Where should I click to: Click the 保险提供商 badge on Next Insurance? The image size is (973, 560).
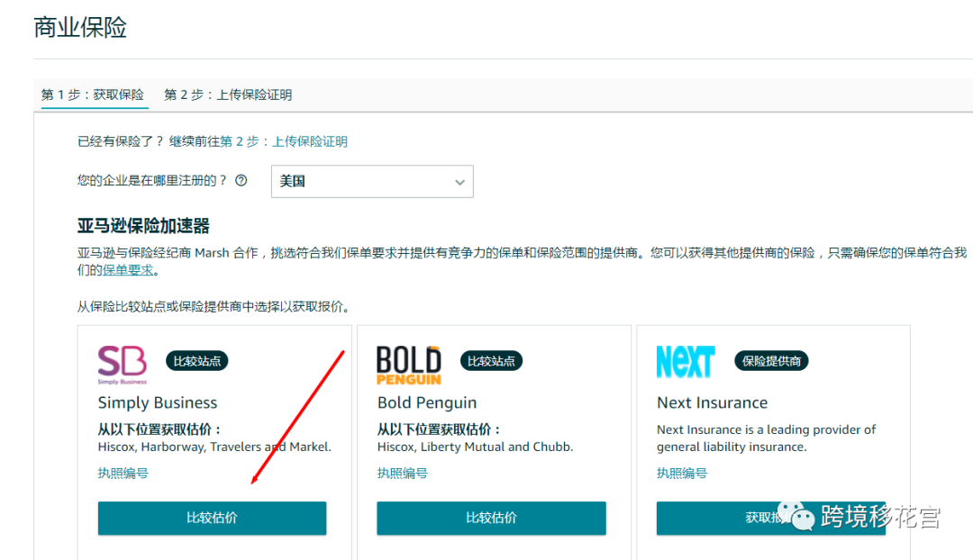tap(771, 361)
